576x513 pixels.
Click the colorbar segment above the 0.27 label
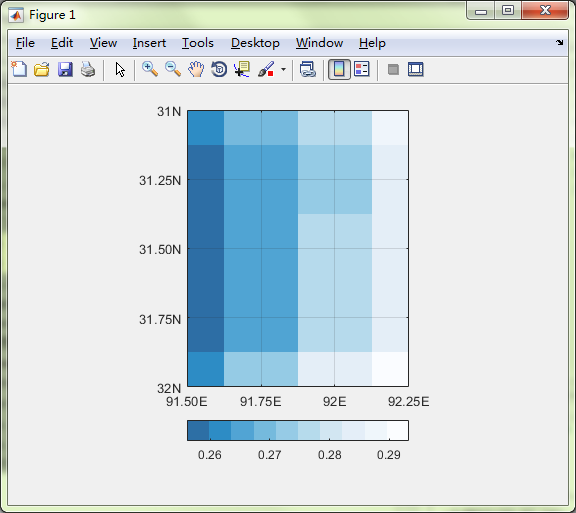(265, 430)
